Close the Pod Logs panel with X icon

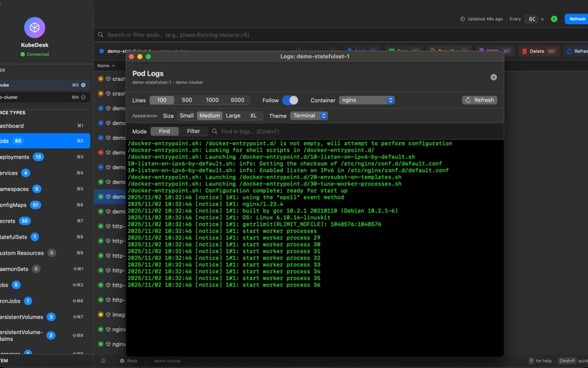[493, 77]
